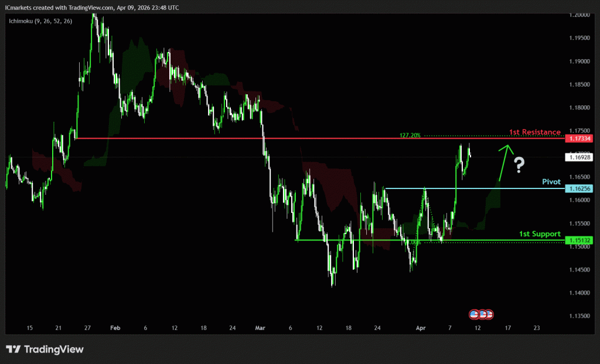Image resolution: width=600 pixels, height=364 pixels.
Task: Click the Feb label on the time axis
Action: (115, 329)
